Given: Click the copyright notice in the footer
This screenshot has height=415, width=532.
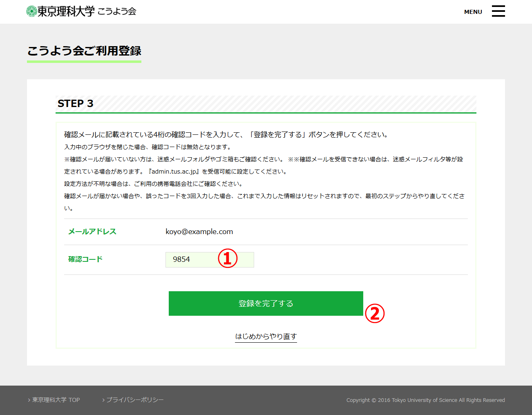Looking at the screenshot, I should pos(426,400).
